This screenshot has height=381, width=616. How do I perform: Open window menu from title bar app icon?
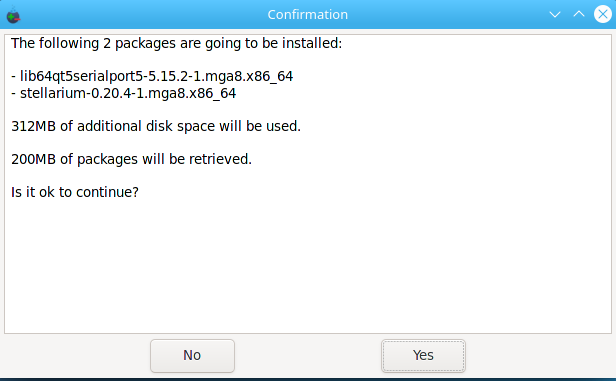coord(13,15)
